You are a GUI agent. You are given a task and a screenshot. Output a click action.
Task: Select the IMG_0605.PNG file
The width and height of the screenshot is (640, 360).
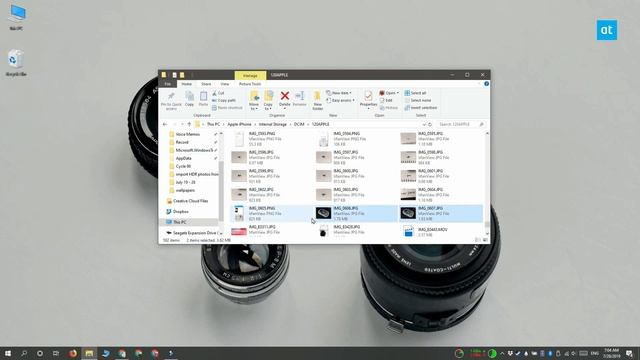click(x=271, y=213)
